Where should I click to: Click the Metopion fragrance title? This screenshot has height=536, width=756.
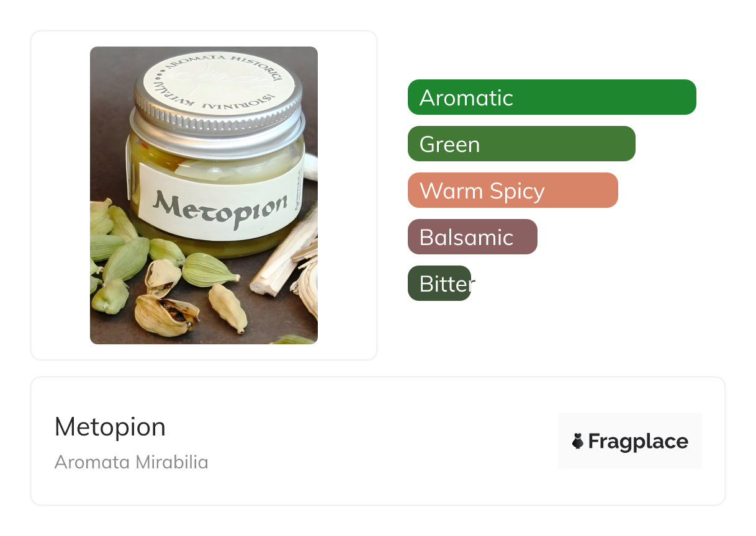click(110, 427)
